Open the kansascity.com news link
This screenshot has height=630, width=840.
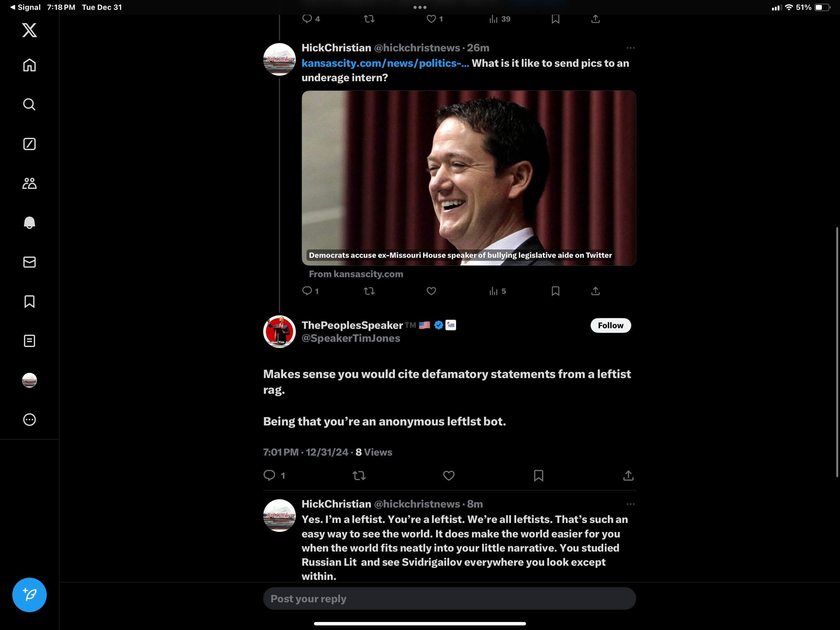(x=385, y=63)
